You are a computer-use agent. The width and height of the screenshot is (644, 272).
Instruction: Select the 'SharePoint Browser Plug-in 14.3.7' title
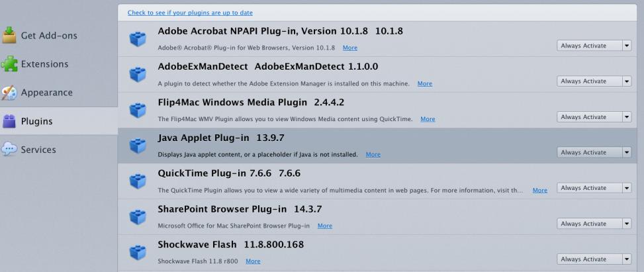(x=240, y=209)
